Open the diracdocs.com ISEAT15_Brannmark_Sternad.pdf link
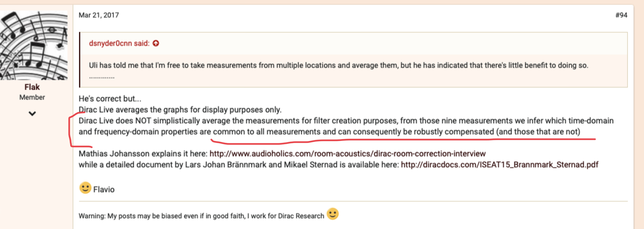The width and height of the screenshot is (644, 229). 499,165
